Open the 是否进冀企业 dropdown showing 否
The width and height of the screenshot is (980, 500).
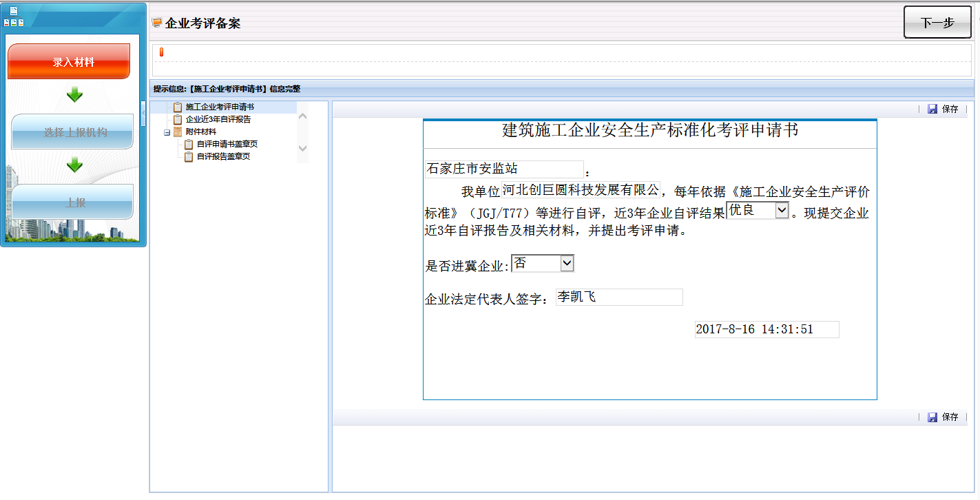[x=543, y=263]
